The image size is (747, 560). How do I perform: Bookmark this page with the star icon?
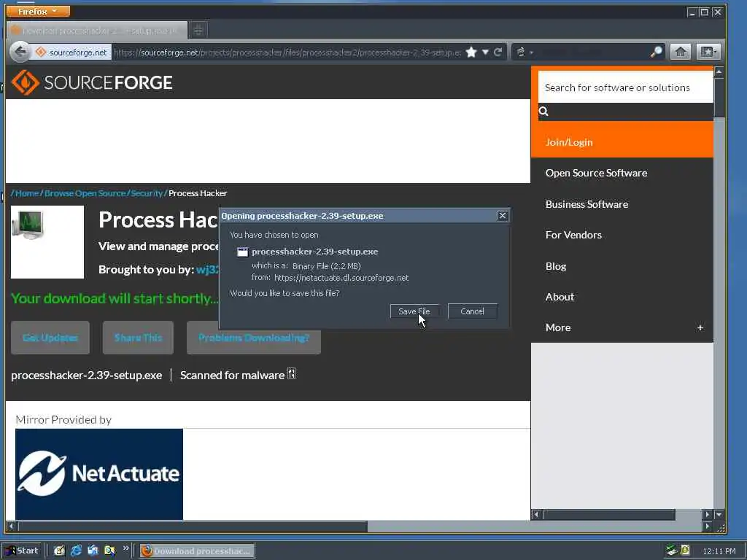click(x=471, y=52)
